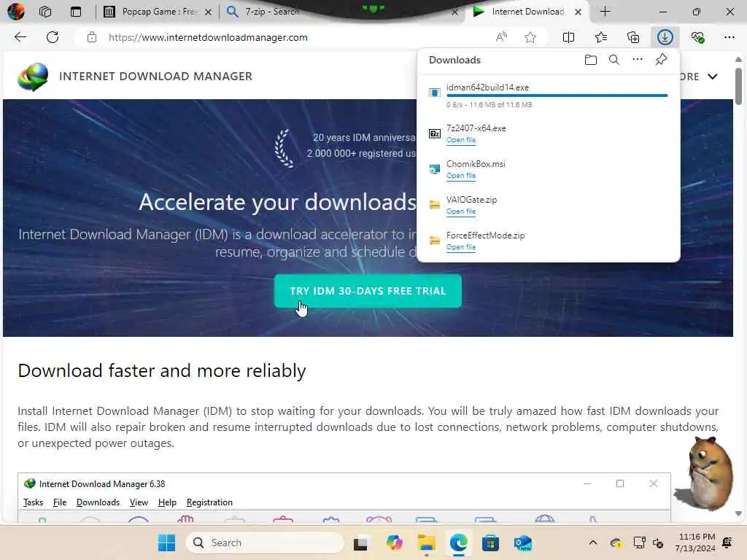This screenshot has height=560, width=747.
Task: Open Edge Settings and more menu
Action: pos(729,37)
